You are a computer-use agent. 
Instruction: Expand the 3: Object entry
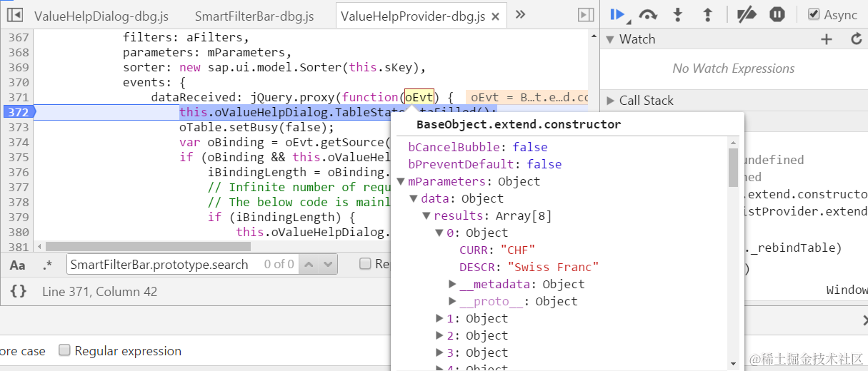[439, 352]
